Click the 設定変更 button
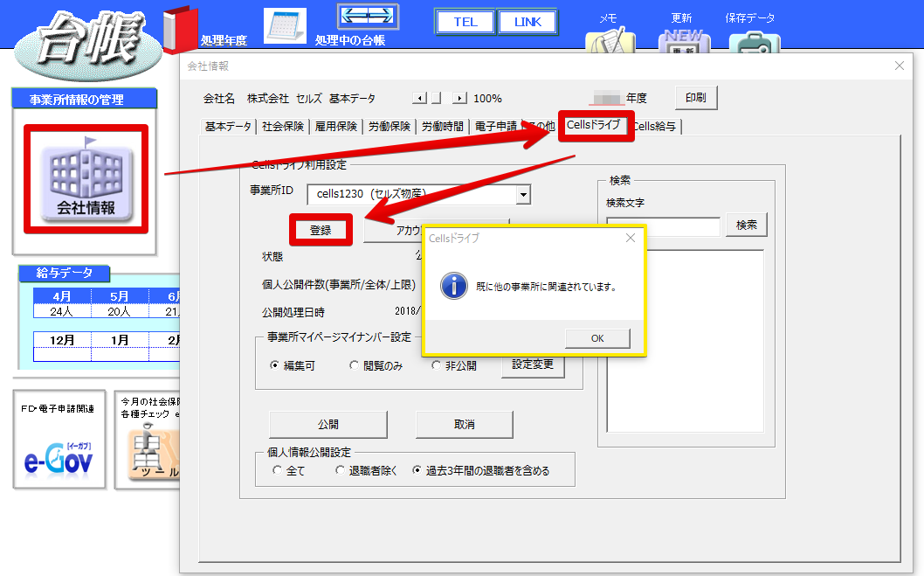Image resolution: width=924 pixels, height=576 pixels. click(x=533, y=364)
